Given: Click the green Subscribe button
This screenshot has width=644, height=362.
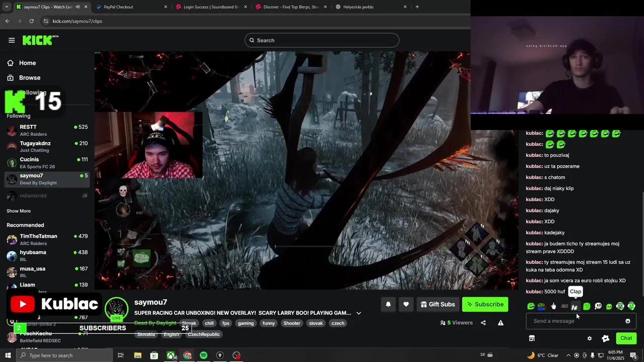Looking at the screenshot, I should click(485, 304).
